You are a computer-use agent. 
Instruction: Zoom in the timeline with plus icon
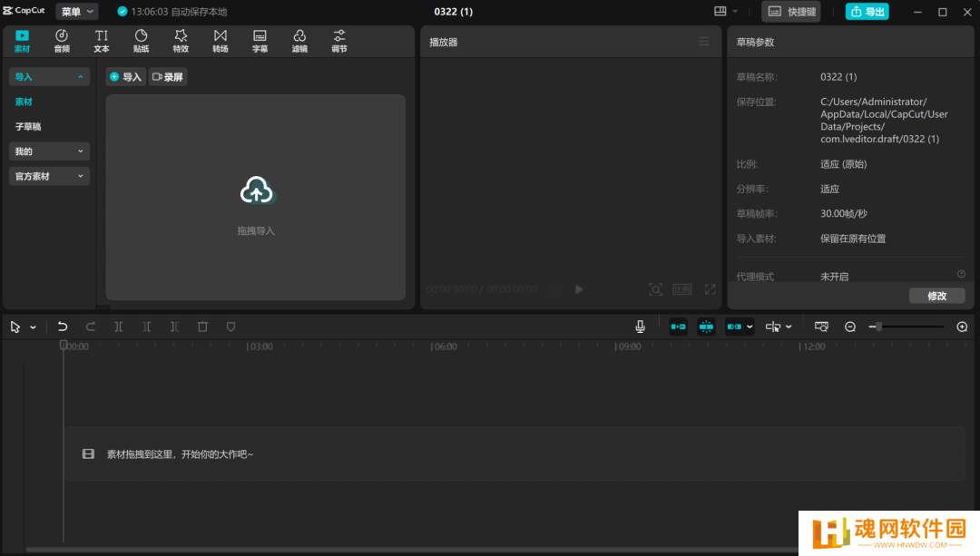click(x=963, y=327)
